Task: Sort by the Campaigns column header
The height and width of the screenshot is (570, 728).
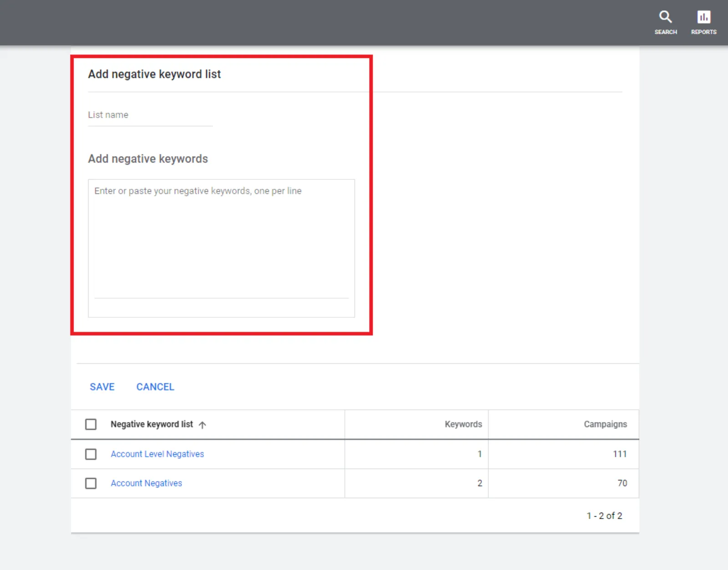Action: [x=605, y=424]
